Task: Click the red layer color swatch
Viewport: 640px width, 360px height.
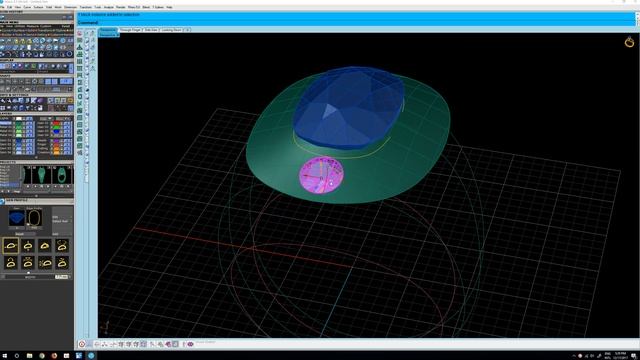Action: click(56, 123)
